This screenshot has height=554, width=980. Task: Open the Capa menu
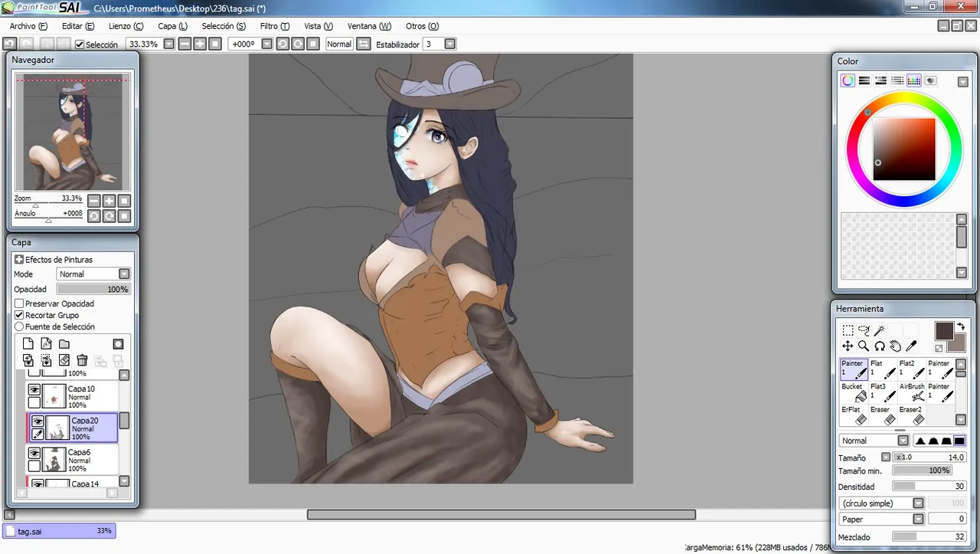(172, 26)
